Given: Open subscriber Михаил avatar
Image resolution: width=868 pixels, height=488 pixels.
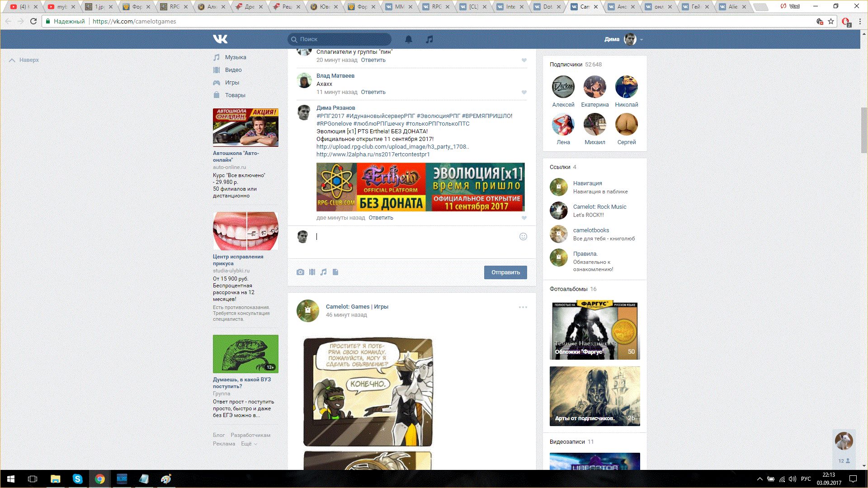Looking at the screenshot, I should click(x=595, y=124).
